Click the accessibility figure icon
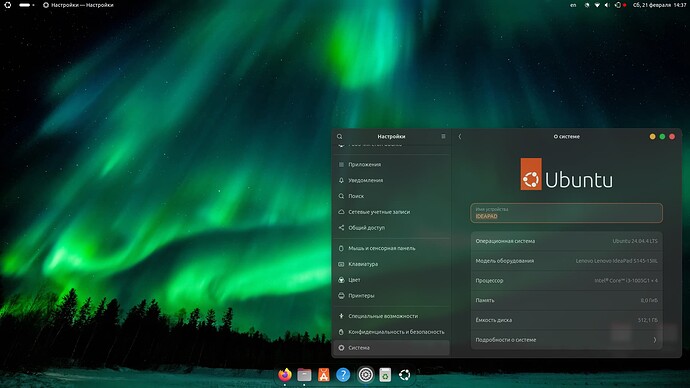 [x=341, y=316]
